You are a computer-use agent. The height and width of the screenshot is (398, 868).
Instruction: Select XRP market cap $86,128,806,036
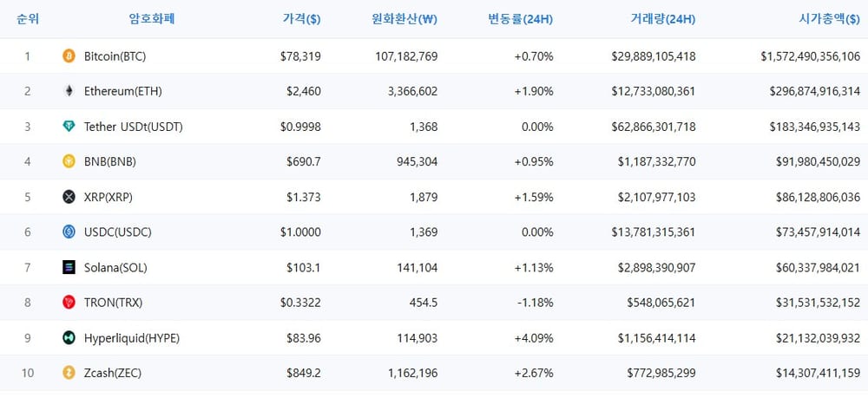818,197
